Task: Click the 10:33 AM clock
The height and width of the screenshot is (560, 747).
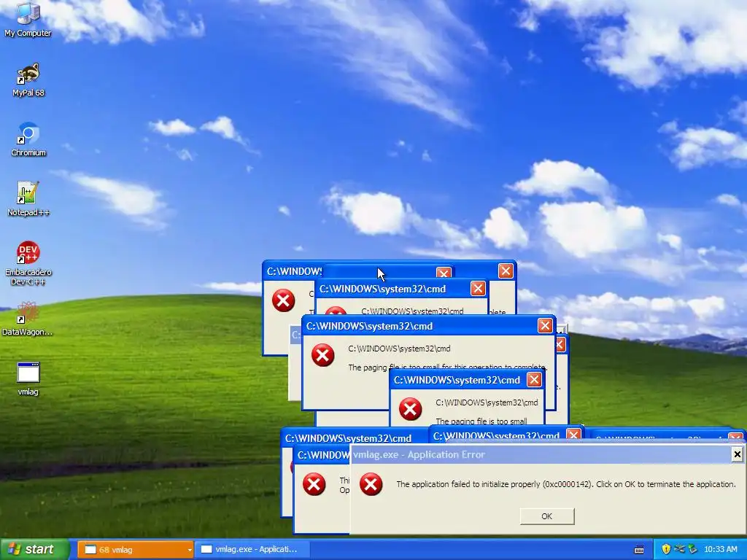Action: [720, 550]
